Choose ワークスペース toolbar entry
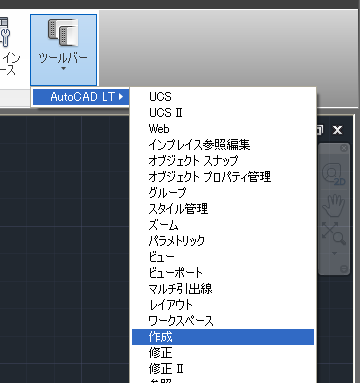 coord(223,321)
